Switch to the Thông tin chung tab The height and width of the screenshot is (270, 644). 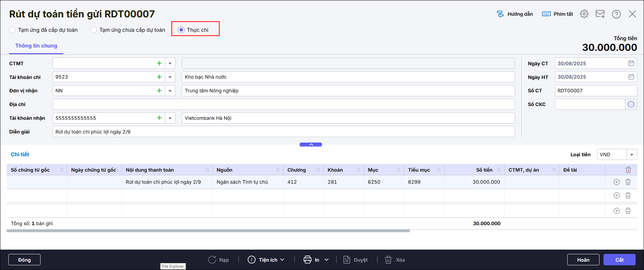(x=36, y=46)
